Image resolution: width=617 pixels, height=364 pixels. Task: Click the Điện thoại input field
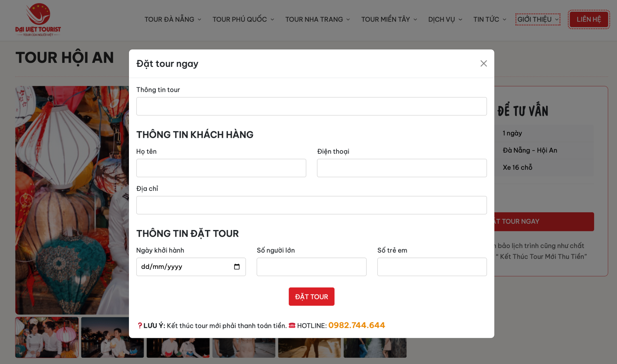point(402,168)
